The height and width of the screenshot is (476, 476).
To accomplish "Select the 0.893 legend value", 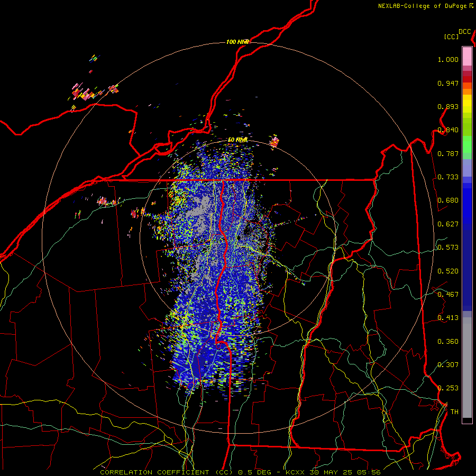I will (x=448, y=106).
